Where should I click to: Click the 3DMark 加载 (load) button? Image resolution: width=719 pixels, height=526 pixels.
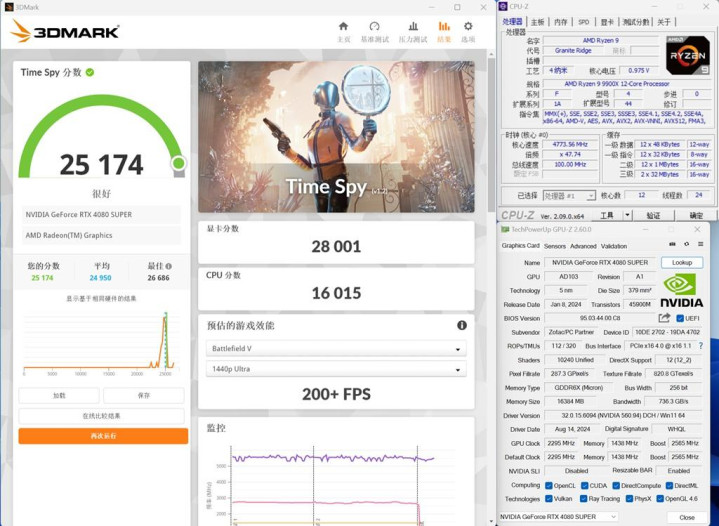click(59, 395)
